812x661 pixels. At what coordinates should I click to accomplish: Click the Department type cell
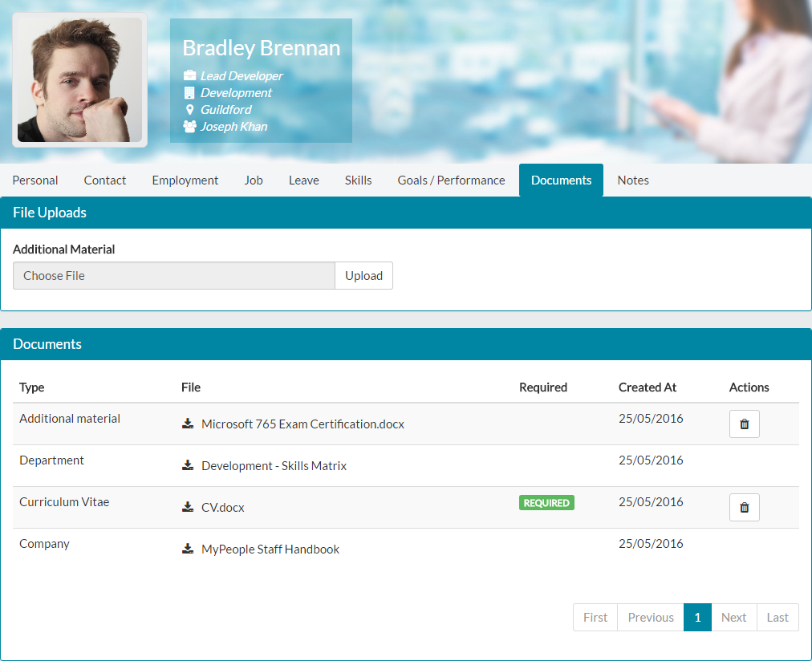point(52,460)
